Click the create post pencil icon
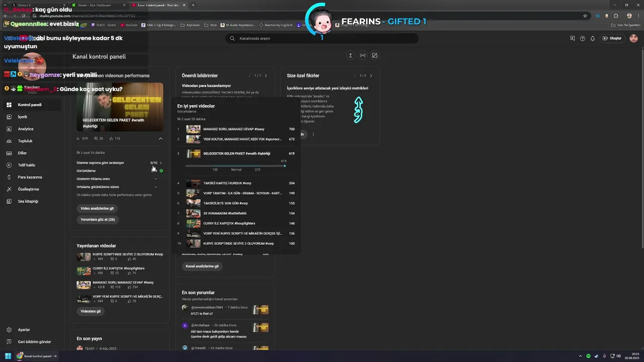This screenshot has width=644, height=362. tap(375, 55)
